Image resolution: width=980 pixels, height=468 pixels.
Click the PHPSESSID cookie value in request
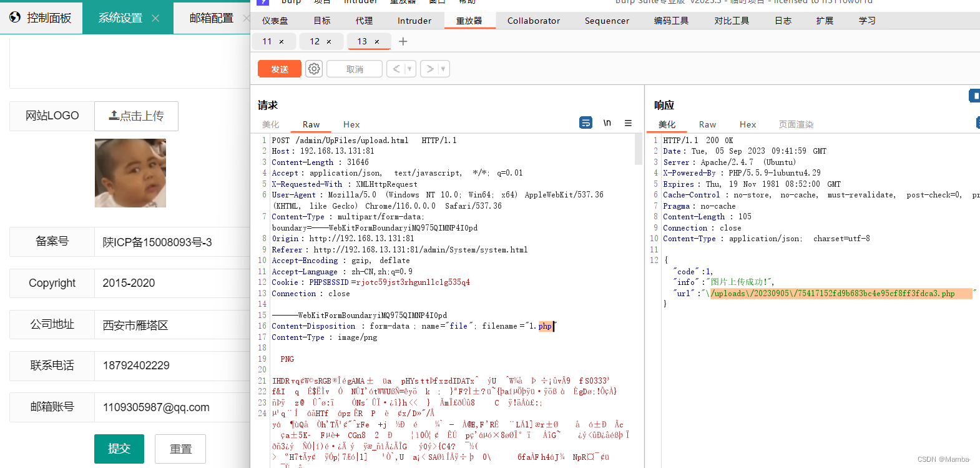pyautogui.click(x=413, y=282)
